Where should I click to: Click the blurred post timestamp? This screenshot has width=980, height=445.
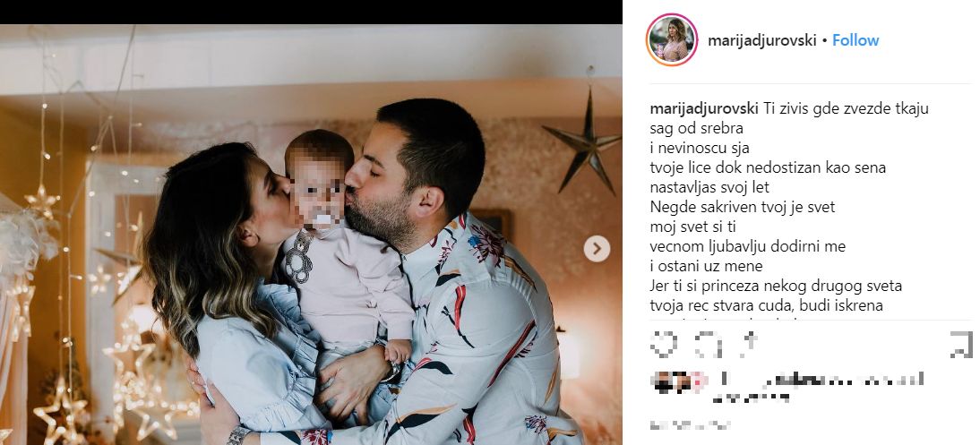[x=690, y=425]
